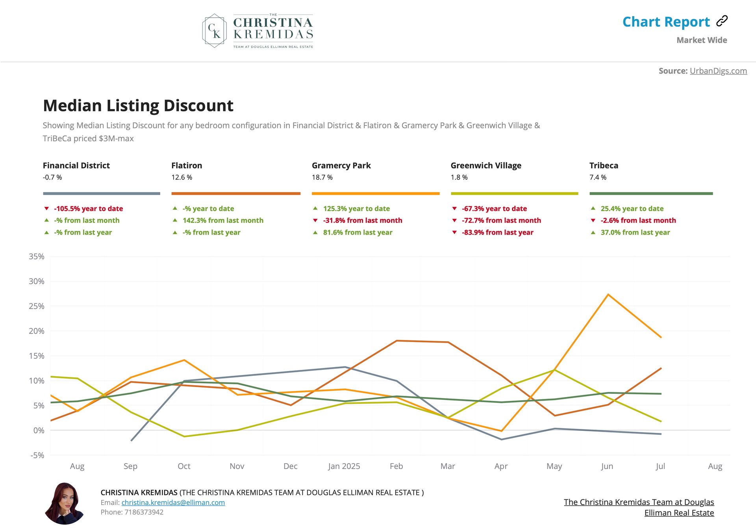
Task: Select the Tribeca legend label
Action: click(604, 165)
